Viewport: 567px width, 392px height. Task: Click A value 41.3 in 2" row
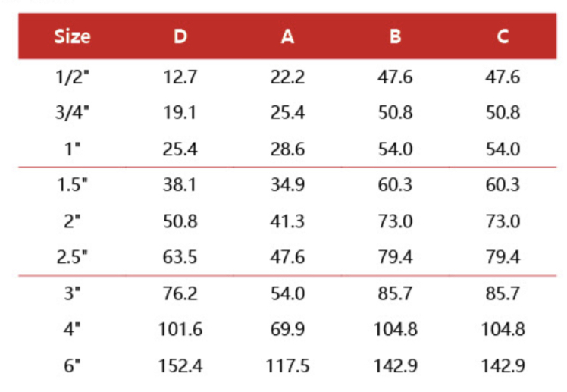coord(287,221)
